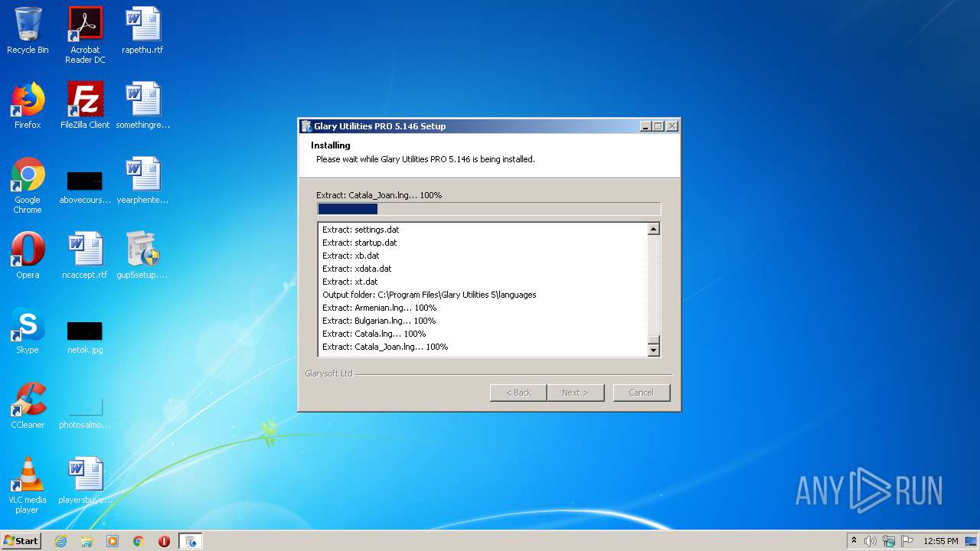Screen dimensions: 980x551
Task: Click the install log scrollbar thumb
Action: 654,340
